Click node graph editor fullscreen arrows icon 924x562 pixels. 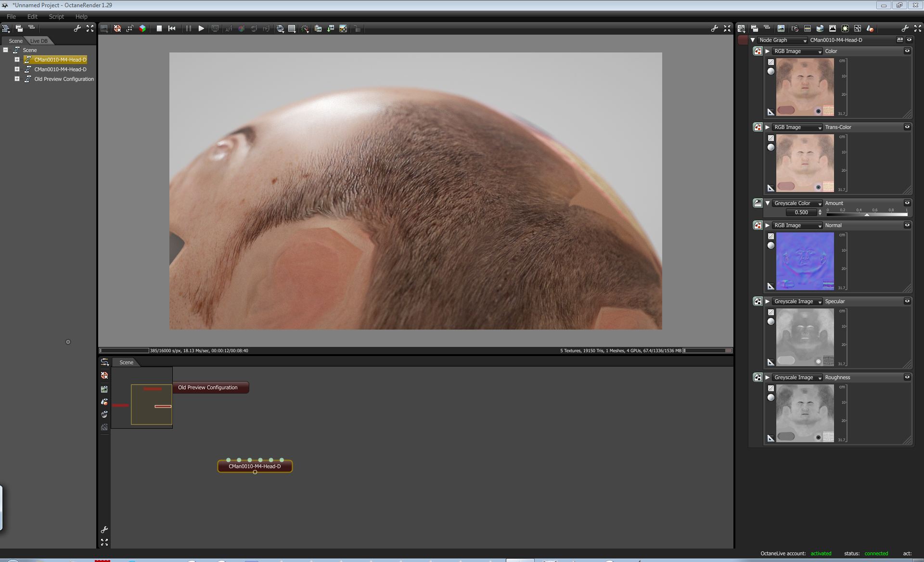point(104,542)
